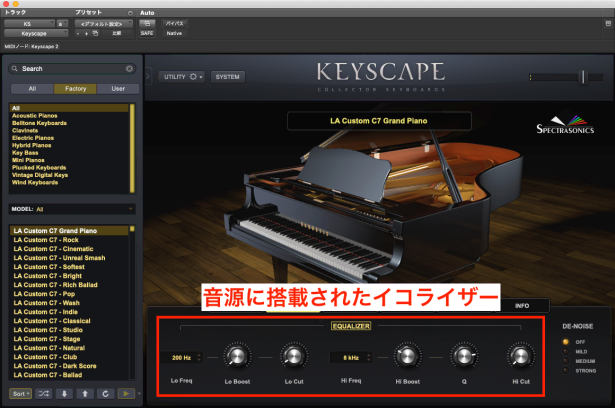Load LA Custom C7 - Unreal Smash patch

pyautogui.click(x=69, y=258)
